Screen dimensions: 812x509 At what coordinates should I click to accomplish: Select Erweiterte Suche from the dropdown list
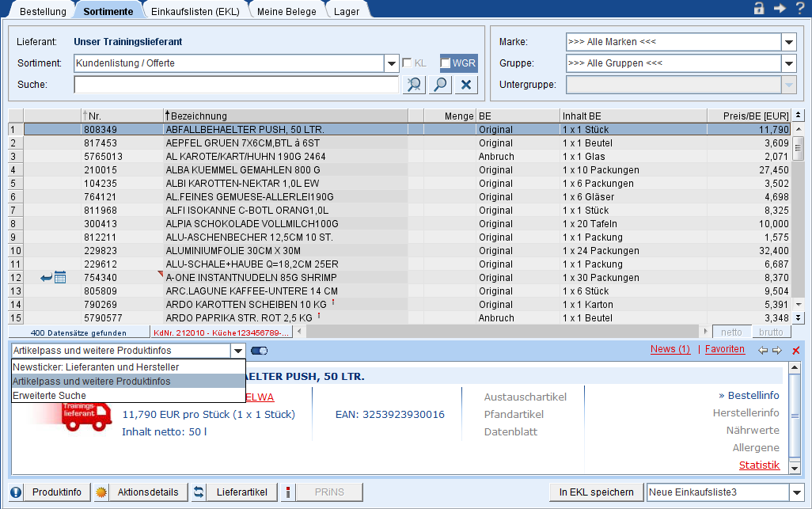click(x=49, y=395)
